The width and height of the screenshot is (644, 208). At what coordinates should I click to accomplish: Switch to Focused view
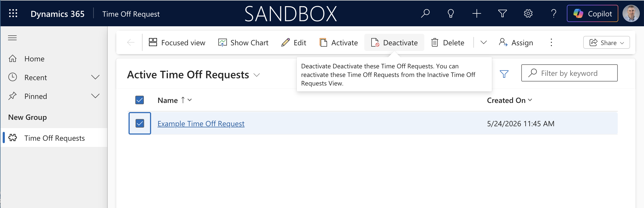click(177, 42)
